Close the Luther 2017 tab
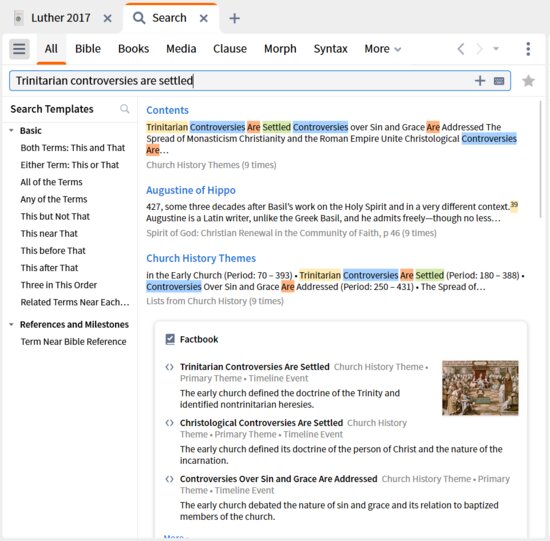 [x=108, y=18]
